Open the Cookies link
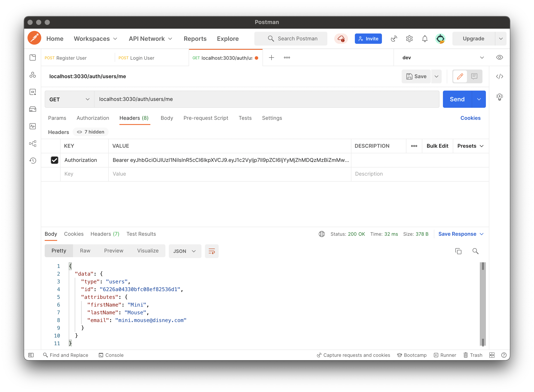The image size is (534, 392). point(470,118)
